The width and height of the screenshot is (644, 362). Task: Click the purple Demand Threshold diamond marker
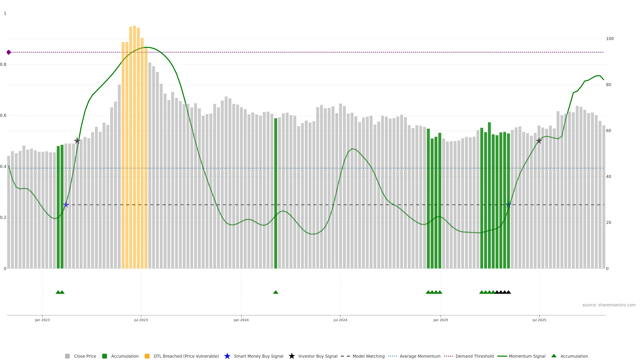pos(9,52)
